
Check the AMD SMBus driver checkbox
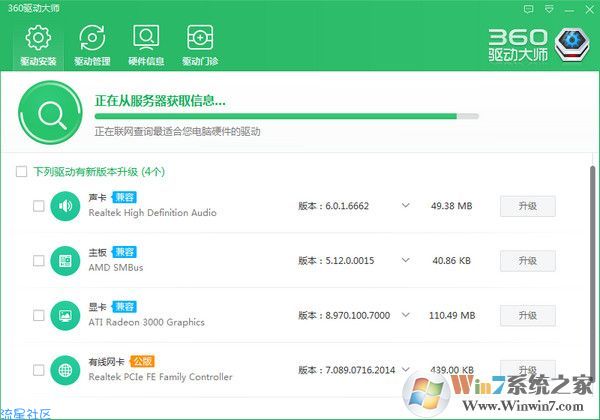[x=39, y=261]
